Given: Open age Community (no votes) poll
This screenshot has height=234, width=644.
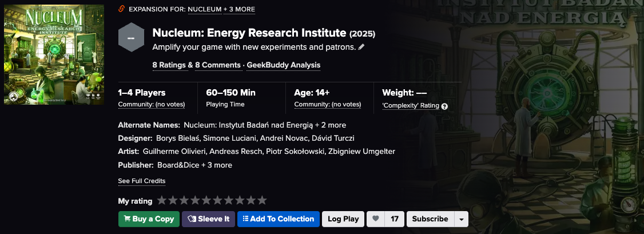Looking at the screenshot, I should [x=328, y=104].
